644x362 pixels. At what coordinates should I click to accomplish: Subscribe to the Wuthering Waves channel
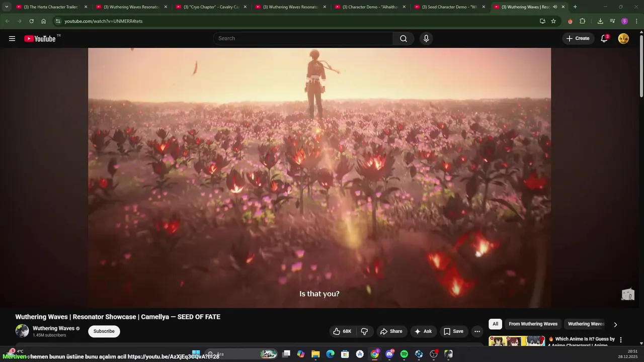[104, 331]
